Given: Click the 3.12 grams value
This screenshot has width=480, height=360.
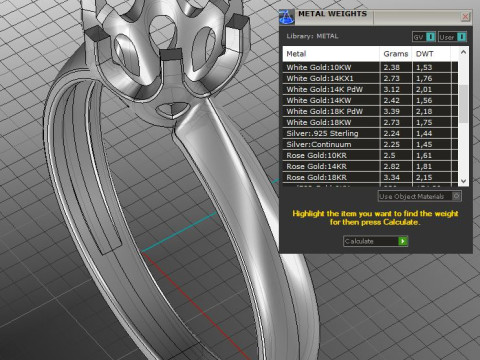Looking at the screenshot, I should (x=391, y=89).
